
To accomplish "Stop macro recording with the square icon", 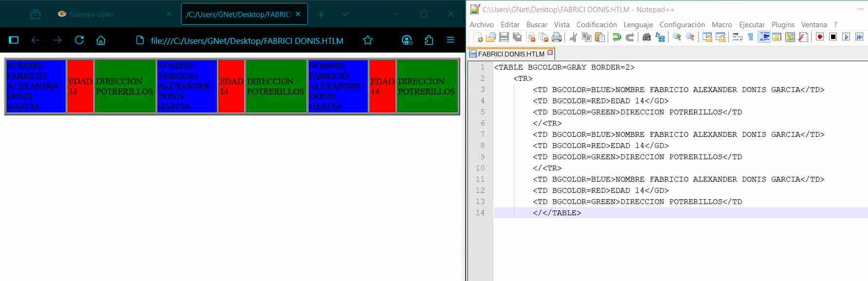I will click(833, 37).
